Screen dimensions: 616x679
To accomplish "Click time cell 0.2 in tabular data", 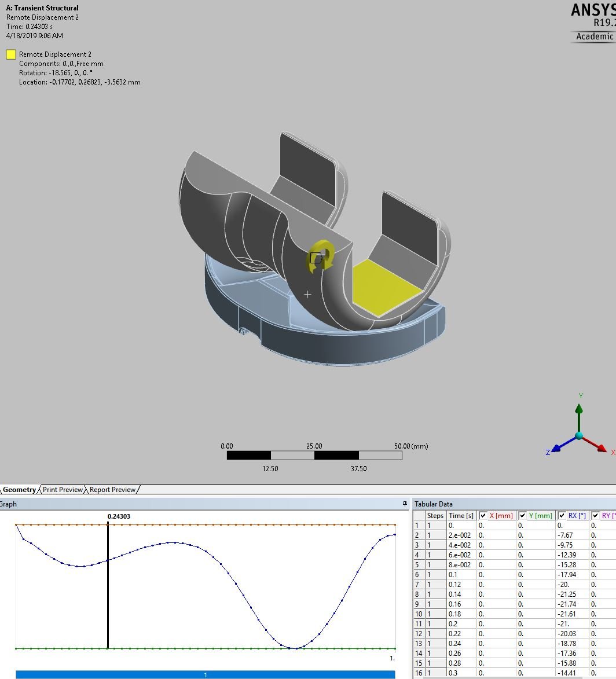I will 461,623.
